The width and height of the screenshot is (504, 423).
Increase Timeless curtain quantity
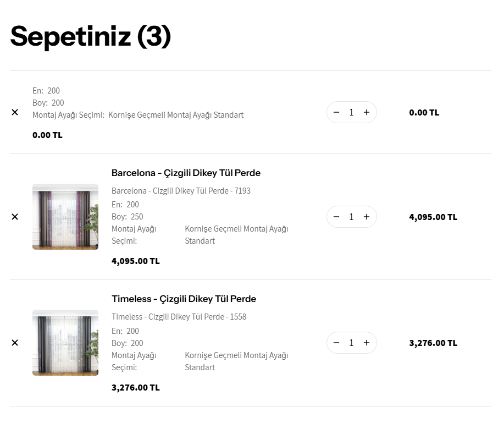click(367, 343)
